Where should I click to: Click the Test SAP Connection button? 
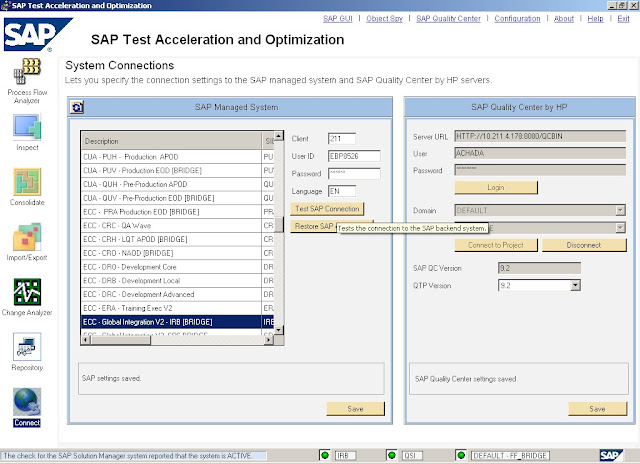point(327,209)
